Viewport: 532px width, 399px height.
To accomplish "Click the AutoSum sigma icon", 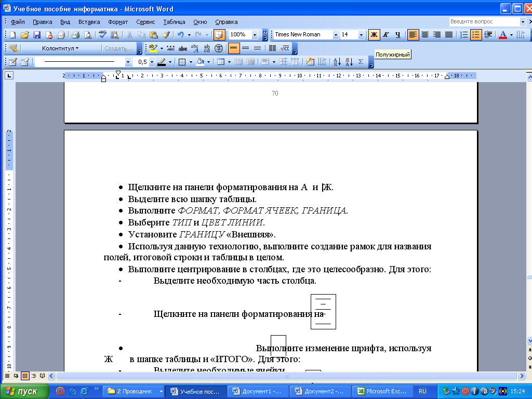I will pyautogui.click(x=361, y=62).
